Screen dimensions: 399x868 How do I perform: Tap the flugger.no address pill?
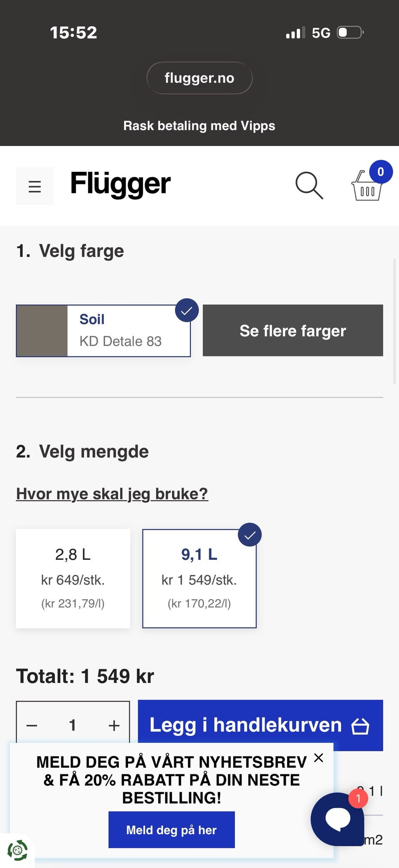tap(199, 78)
